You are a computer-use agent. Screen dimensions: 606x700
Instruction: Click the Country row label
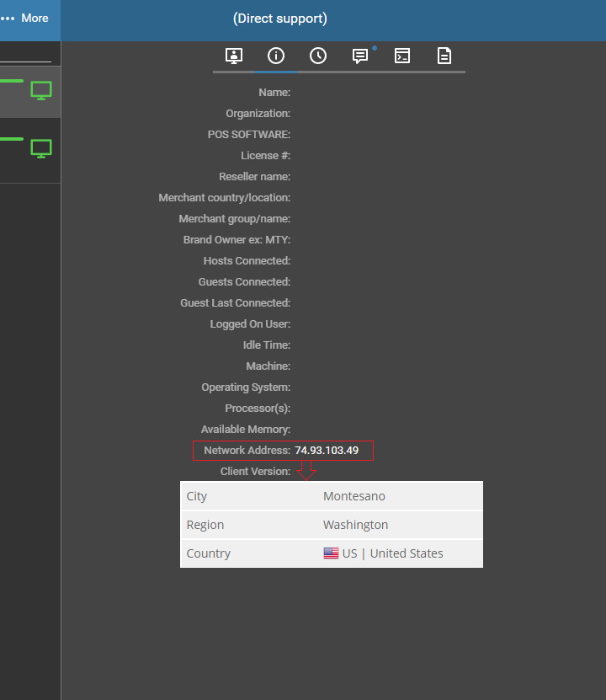coord(208,553)
